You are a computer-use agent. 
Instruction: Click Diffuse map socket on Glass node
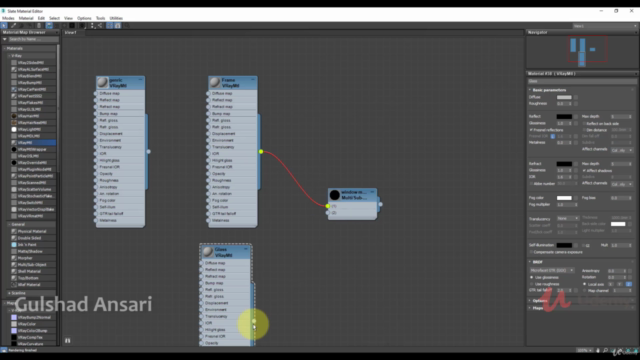point(201,263)
